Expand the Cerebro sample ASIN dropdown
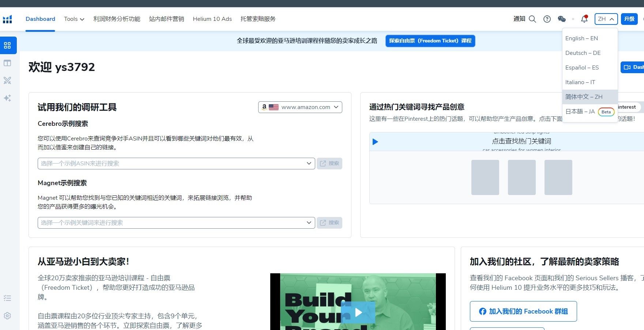Image resolution: width=644 pixels, height=330 pixels. pos(176,164)
